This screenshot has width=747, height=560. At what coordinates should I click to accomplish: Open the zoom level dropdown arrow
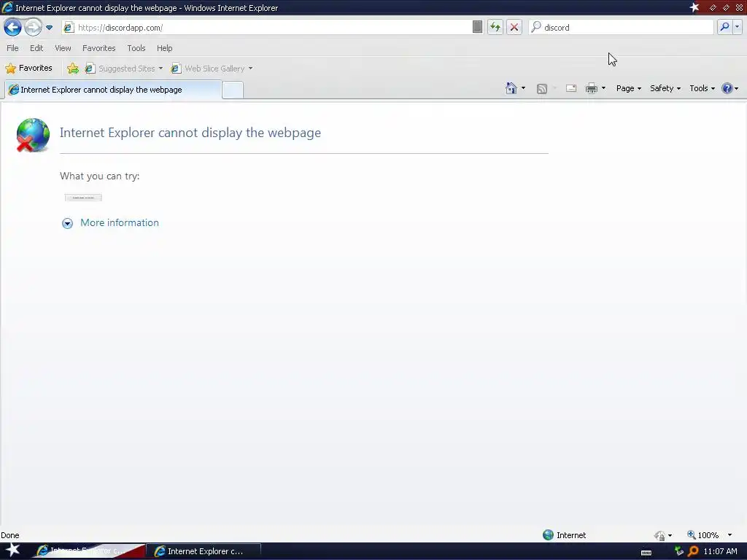point(729,535)
